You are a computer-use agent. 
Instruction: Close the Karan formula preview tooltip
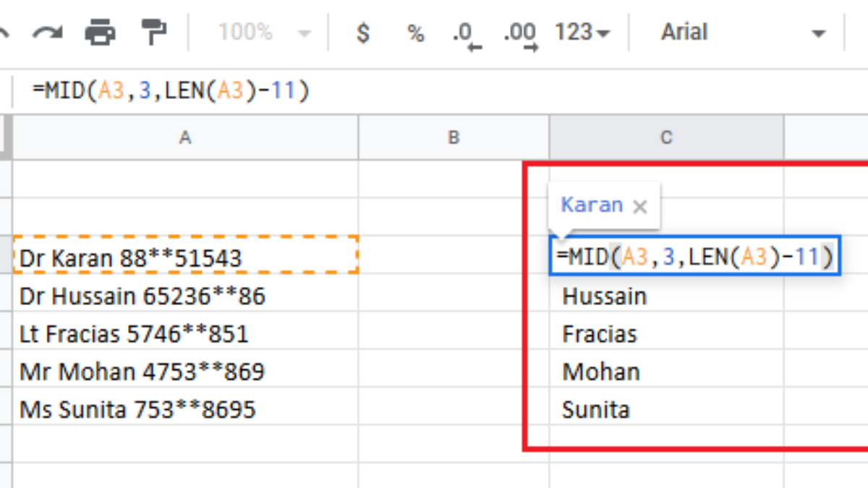pyautogui.click(x=639, y=207)
